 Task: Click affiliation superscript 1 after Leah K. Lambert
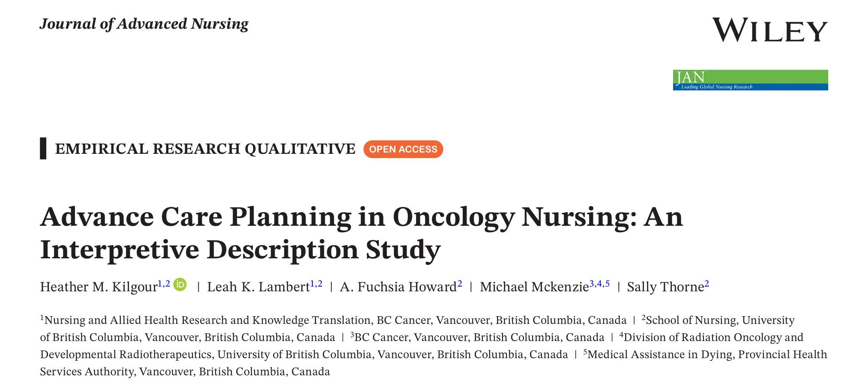click(312, 284)
